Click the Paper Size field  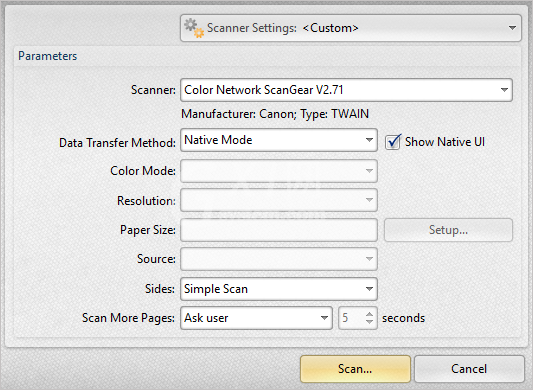click(x=279, y=230)
